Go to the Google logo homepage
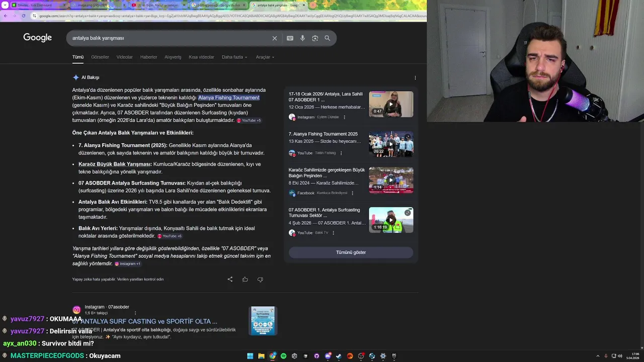The image size is (644, 362). (37, 38)
